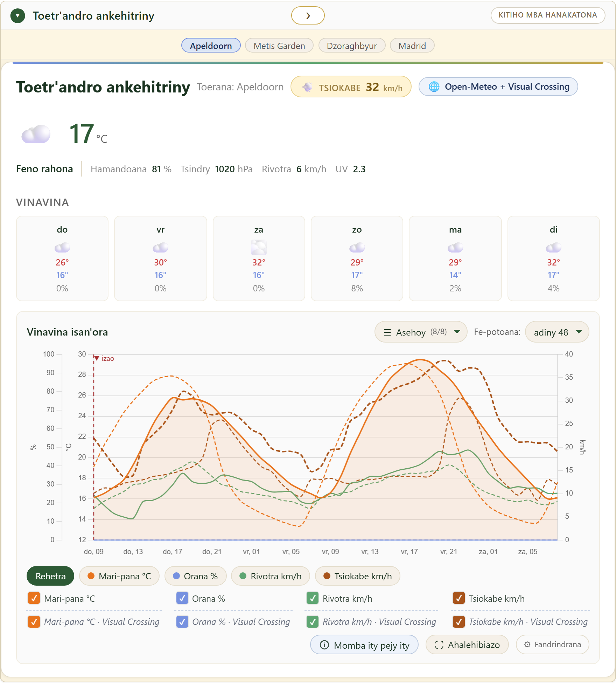Uncheck the Orana % checkbox

pos(182,598)
